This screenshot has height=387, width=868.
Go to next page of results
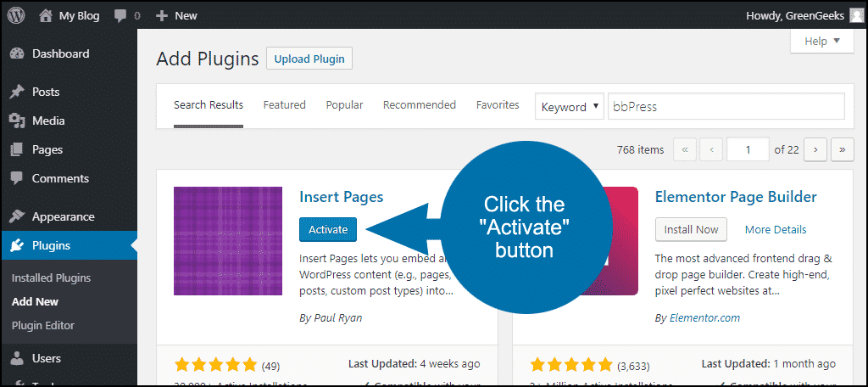coord(815,149)
